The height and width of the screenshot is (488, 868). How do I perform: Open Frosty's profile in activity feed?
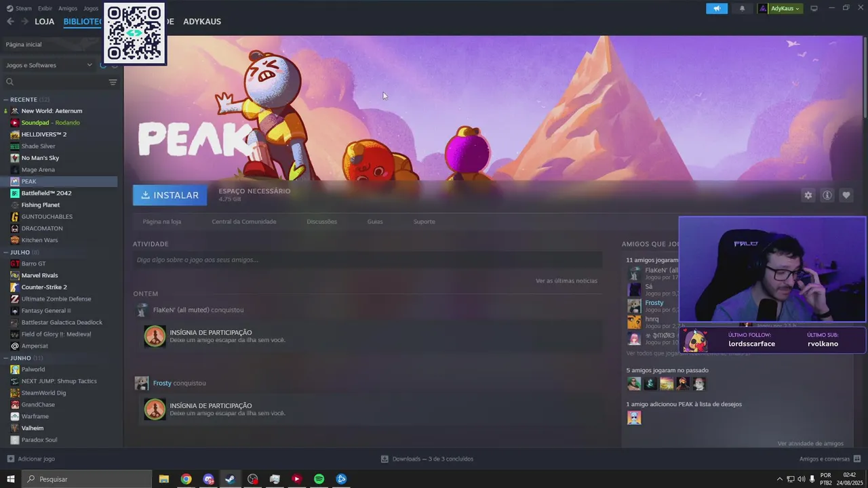point(162,383)
